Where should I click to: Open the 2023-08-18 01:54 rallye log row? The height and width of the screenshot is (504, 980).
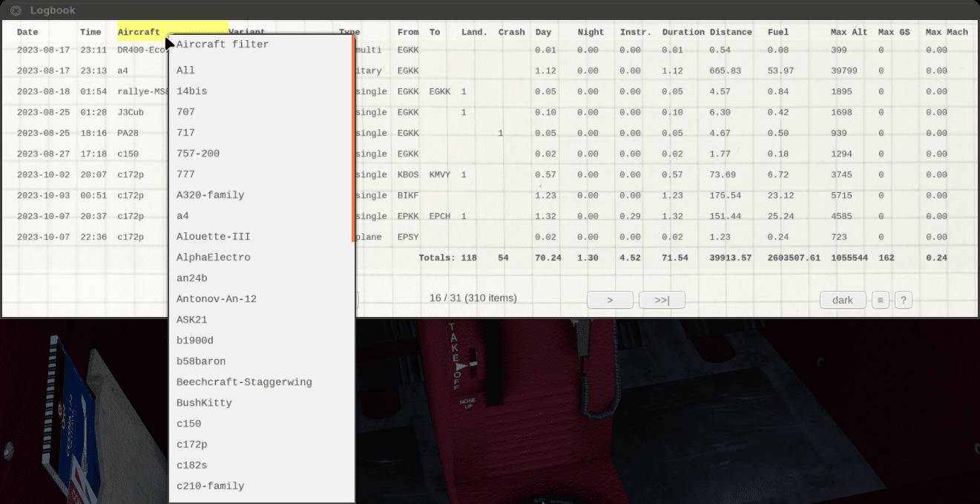[490, 91]
